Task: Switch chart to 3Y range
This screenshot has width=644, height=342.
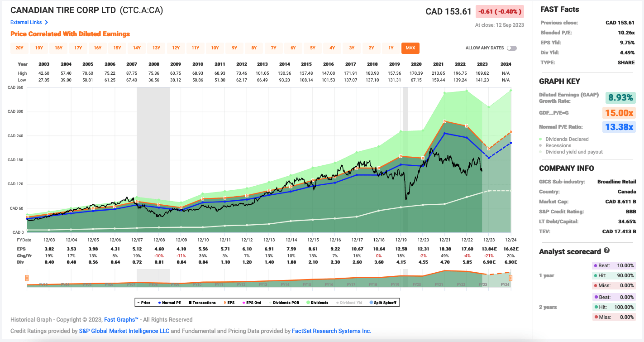Action: point(352,48)
